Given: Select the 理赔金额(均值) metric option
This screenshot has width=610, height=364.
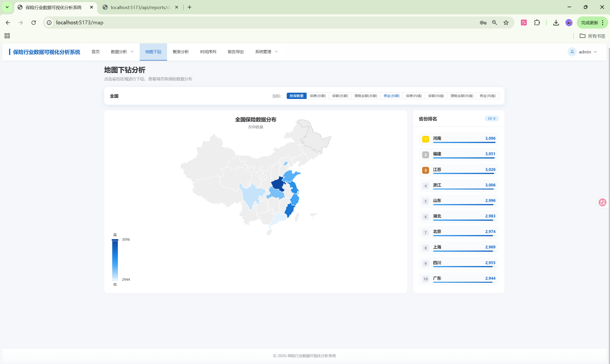Looking at the screenshot, I should click(x=461, y=96).
